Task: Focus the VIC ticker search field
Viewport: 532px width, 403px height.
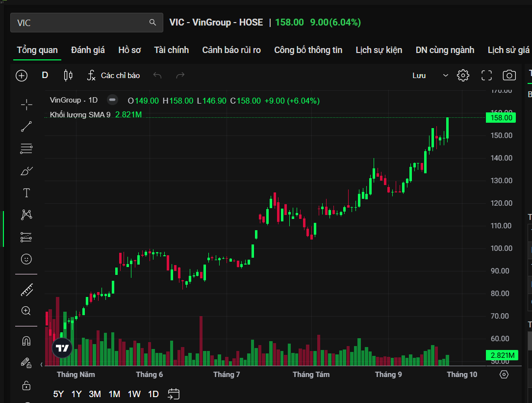Action: point(86,23)
